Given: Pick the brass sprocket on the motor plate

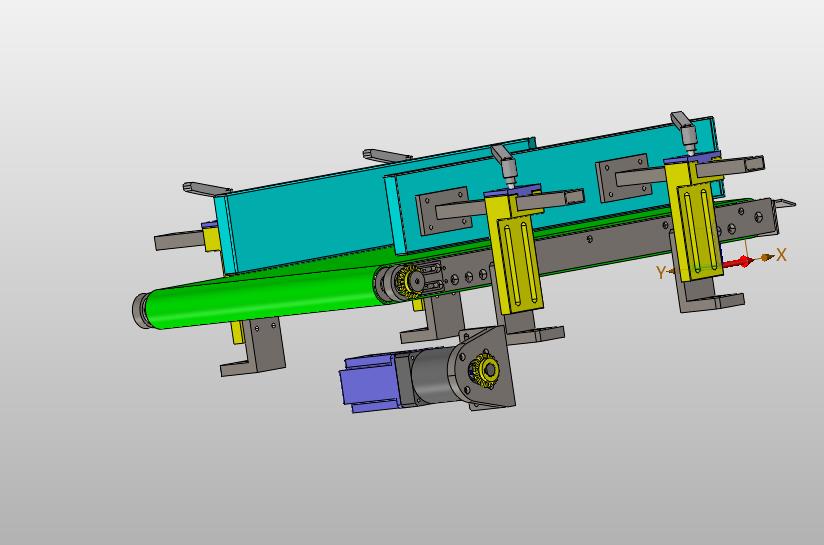Looking at the screenshot, I should click(x=484, y=371).
